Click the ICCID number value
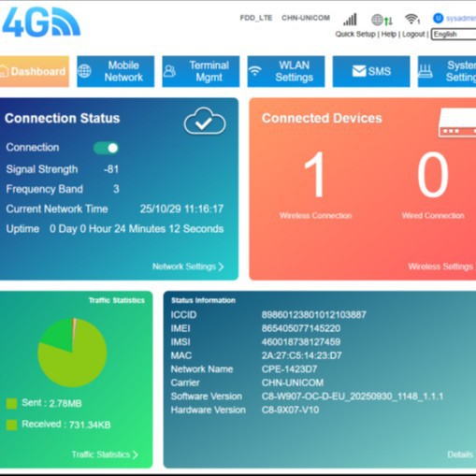The width and height of the screenshot is (476, 476). (x=314, y=314)
